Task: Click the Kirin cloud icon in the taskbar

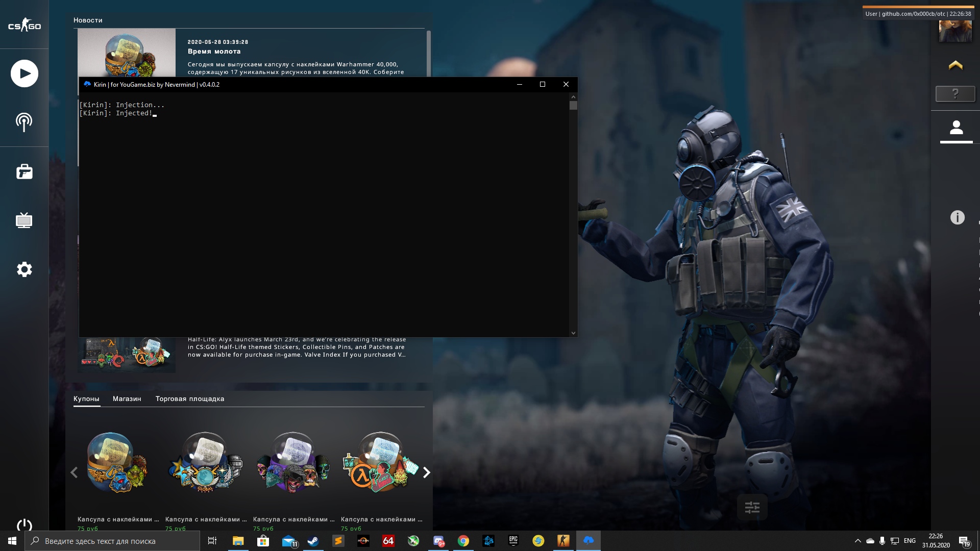Action: (x=589, y=541)
